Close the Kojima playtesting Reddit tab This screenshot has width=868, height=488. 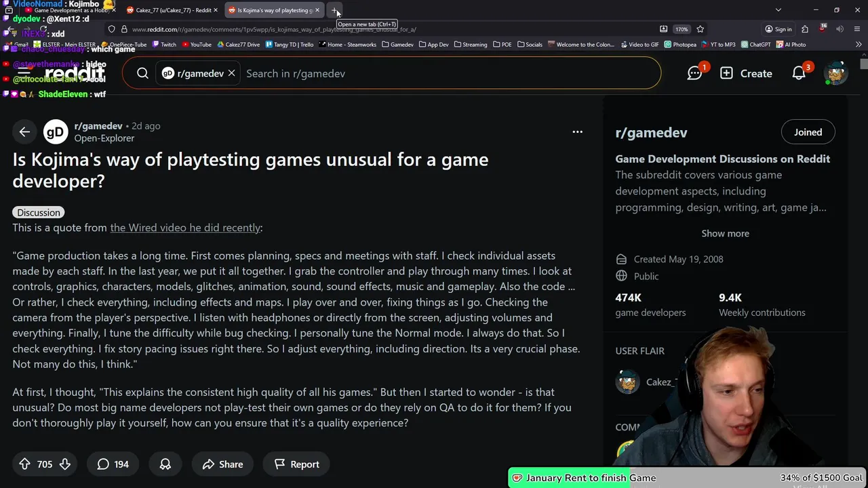pos(317,10)
